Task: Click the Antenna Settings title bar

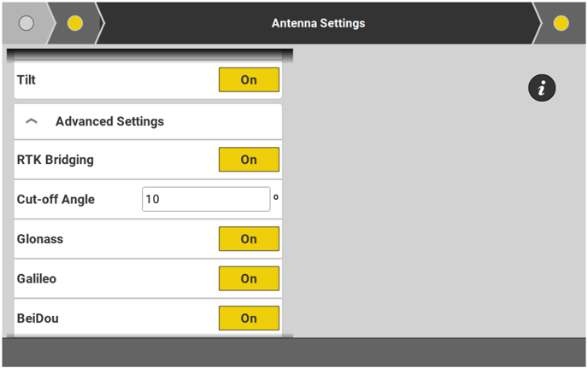Action: tap(318, 23)
